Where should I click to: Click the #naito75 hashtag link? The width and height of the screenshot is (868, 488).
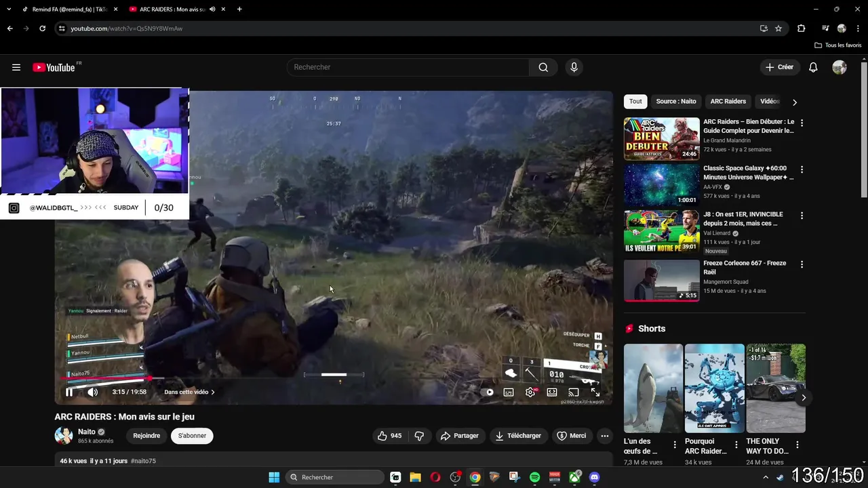(143, 461)
